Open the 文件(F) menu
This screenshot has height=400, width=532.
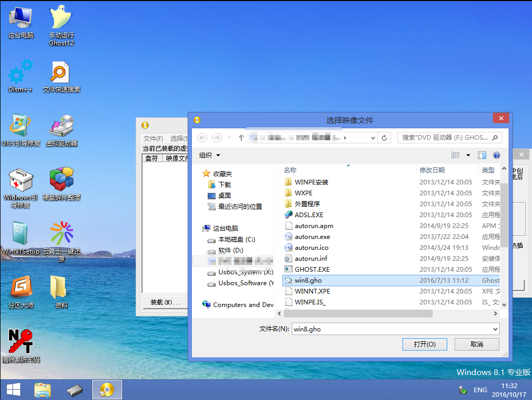pyautogui.click(x=153, y=139)
